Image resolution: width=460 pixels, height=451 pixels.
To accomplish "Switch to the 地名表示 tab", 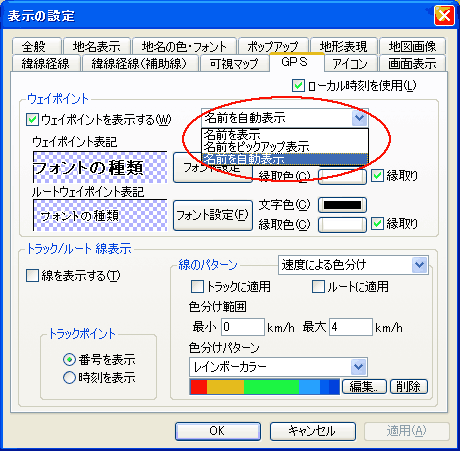I will tap(97, 46).
